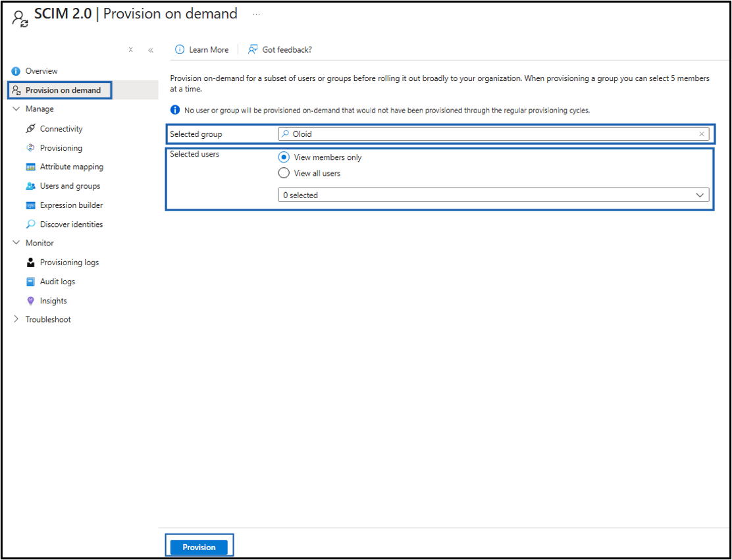Click the Selected users label text

pos(195,153)
